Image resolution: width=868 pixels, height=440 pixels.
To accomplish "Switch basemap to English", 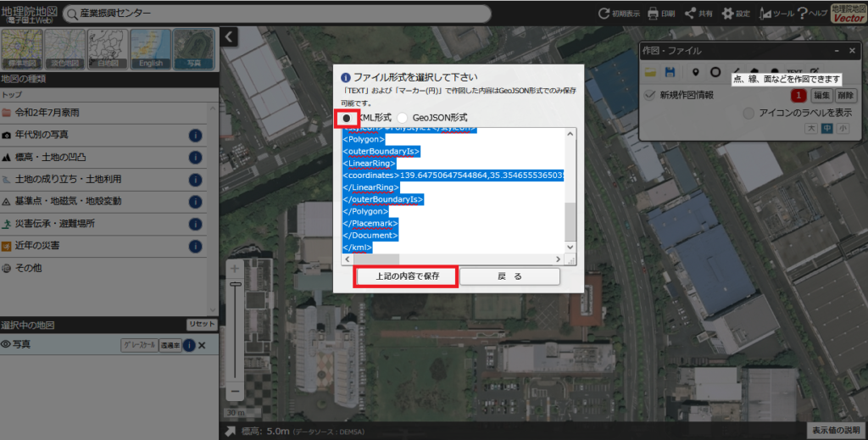I will (x=151, y=49).
